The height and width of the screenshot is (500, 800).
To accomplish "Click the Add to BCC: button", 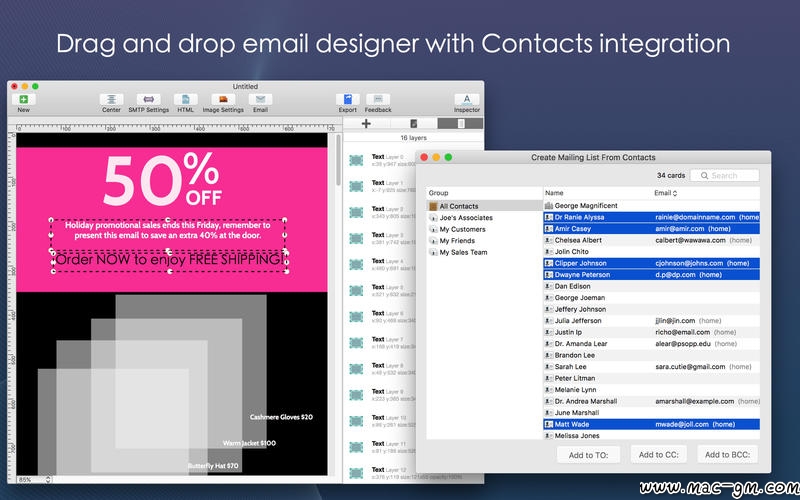I will click(728, 455).
